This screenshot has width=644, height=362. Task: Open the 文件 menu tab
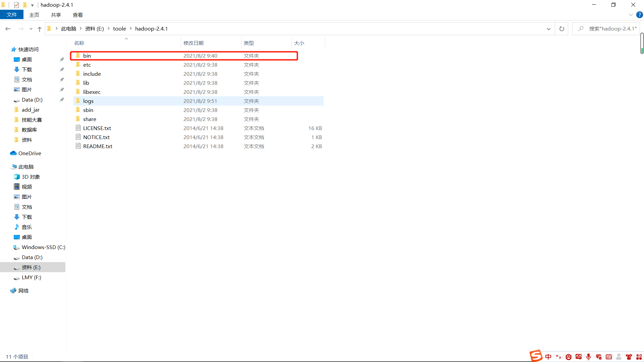tap(12, 15)
